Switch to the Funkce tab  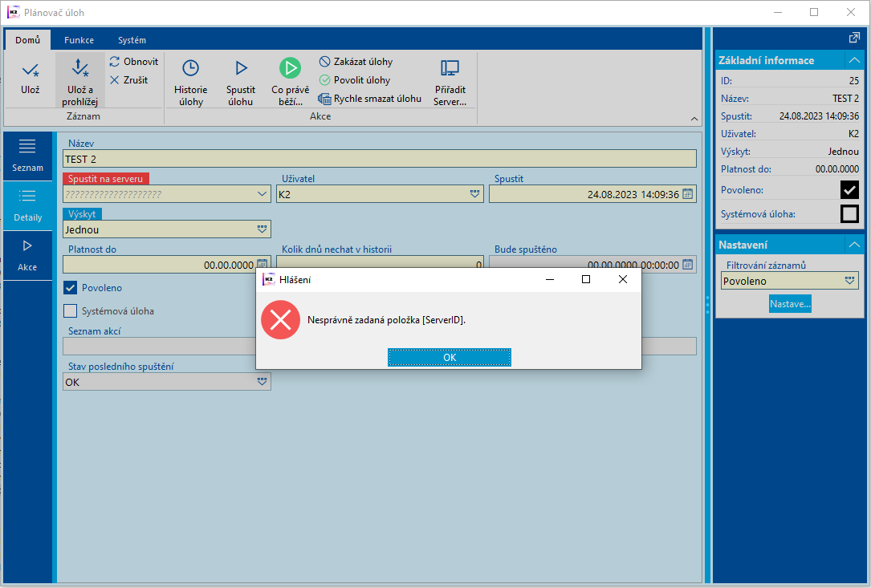[x=79, y=40]
